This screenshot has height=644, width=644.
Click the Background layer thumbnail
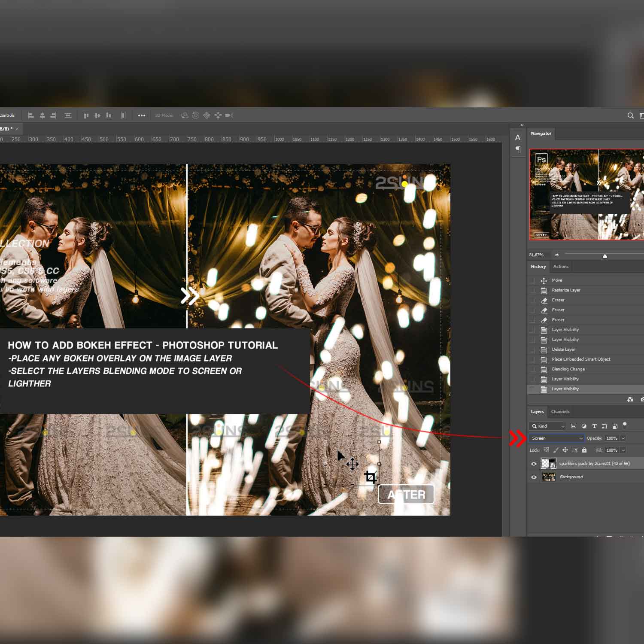pyautogui.click(x=548, y=477)
